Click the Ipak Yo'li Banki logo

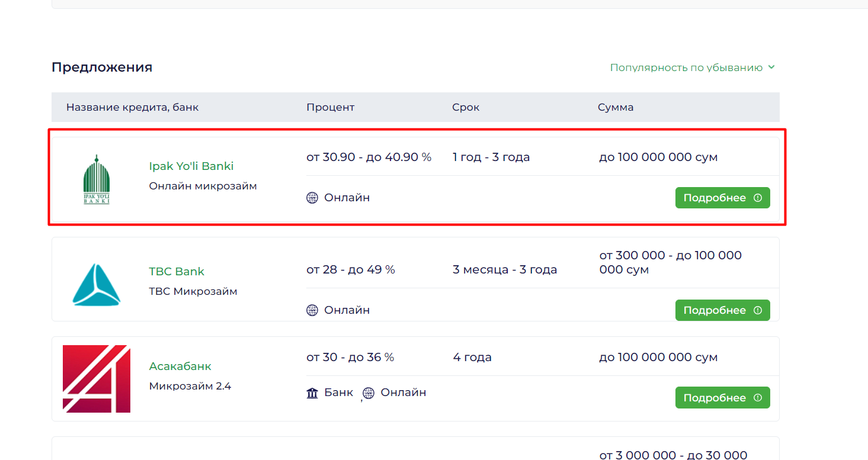click(x=97, y=179)
